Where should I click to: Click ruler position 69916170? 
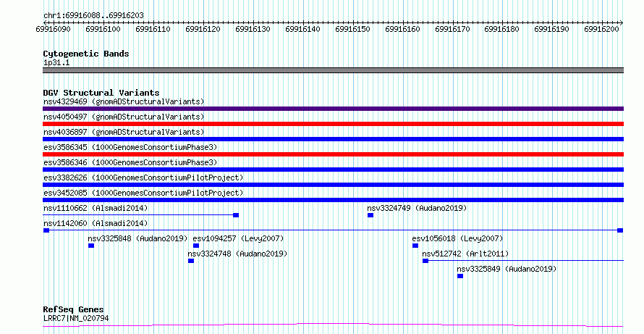452,29
